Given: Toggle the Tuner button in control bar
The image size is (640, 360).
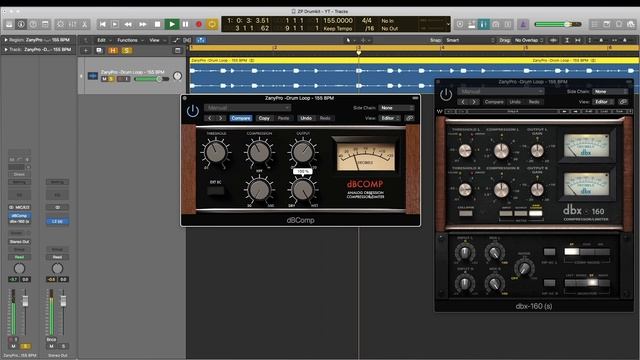Looking at the screenshot, I should click(x=484, y=24).
